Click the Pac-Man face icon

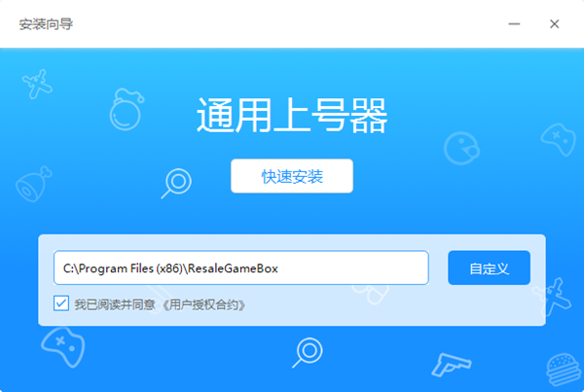coord(459,147)
